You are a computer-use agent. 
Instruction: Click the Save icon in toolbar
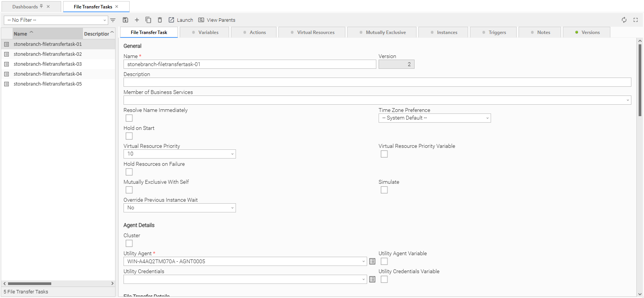[x=125, y=20]
